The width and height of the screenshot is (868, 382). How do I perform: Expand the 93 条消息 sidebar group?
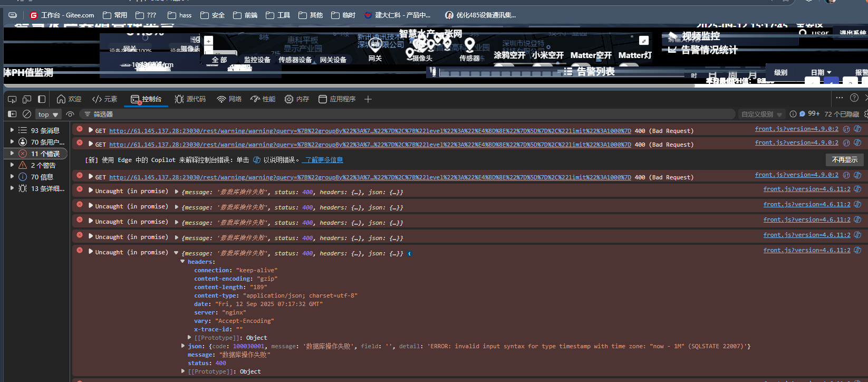(12, 130)
